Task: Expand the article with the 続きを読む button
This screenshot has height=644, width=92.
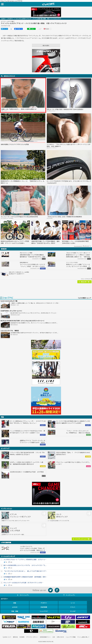Action: click(46, 45)
